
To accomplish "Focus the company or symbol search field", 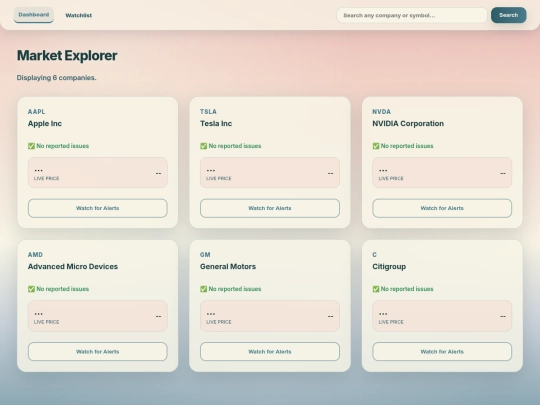I will (412, 15).
